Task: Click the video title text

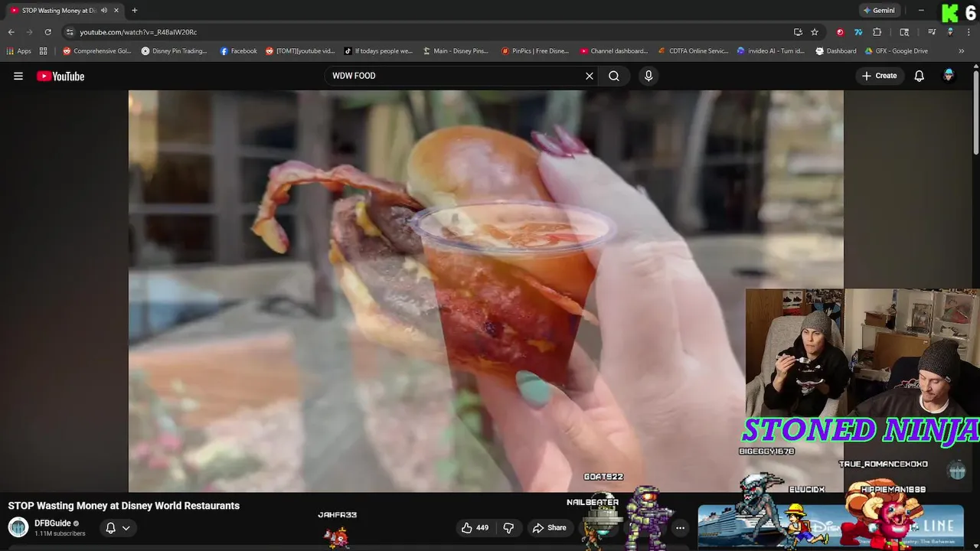Action: point(123,506)
